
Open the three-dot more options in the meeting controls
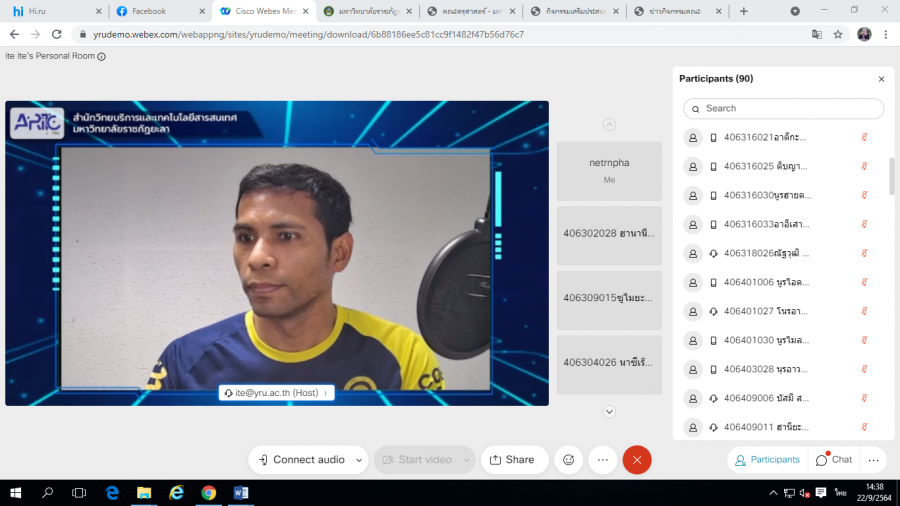603,460
